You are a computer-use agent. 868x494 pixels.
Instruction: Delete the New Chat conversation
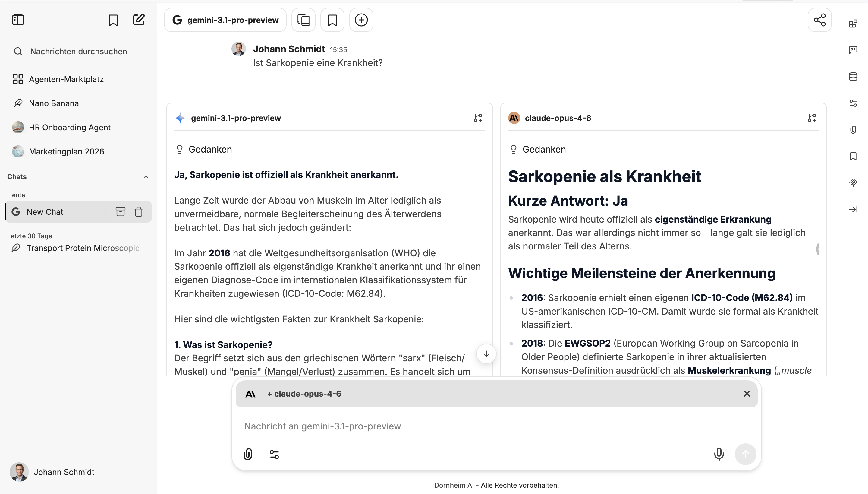pos(139,211)
